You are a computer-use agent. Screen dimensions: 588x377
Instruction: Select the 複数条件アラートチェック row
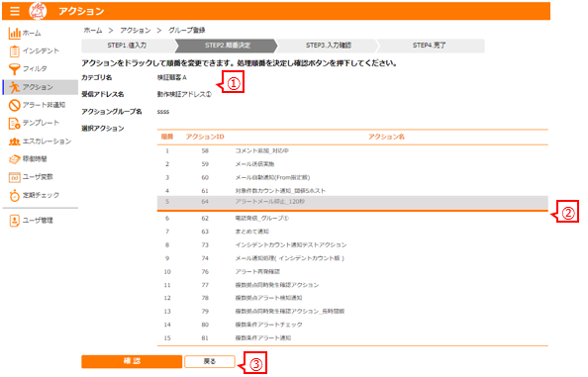pyautogui.click(x=352, y=325)
